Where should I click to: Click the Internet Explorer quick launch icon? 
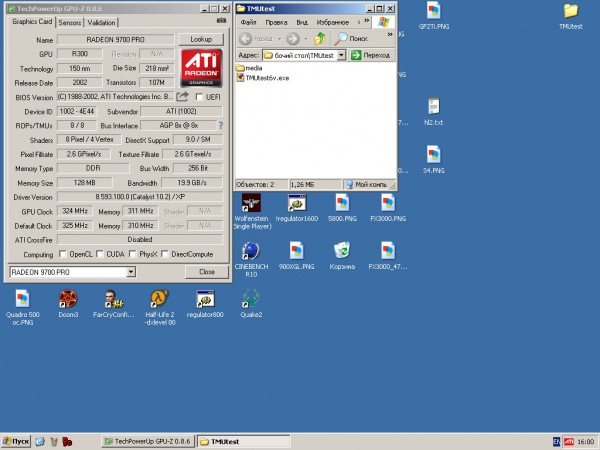click(40, 442)
